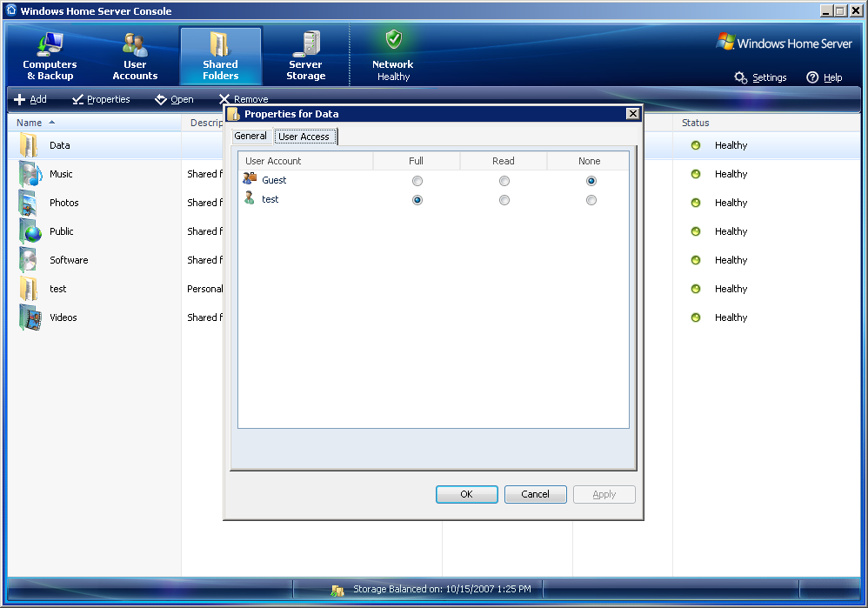
Task: Click the Remove toolbar button
Action: 244,99
